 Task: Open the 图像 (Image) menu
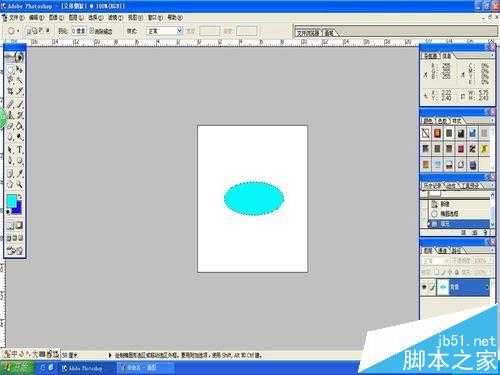[x=56, y=17]
